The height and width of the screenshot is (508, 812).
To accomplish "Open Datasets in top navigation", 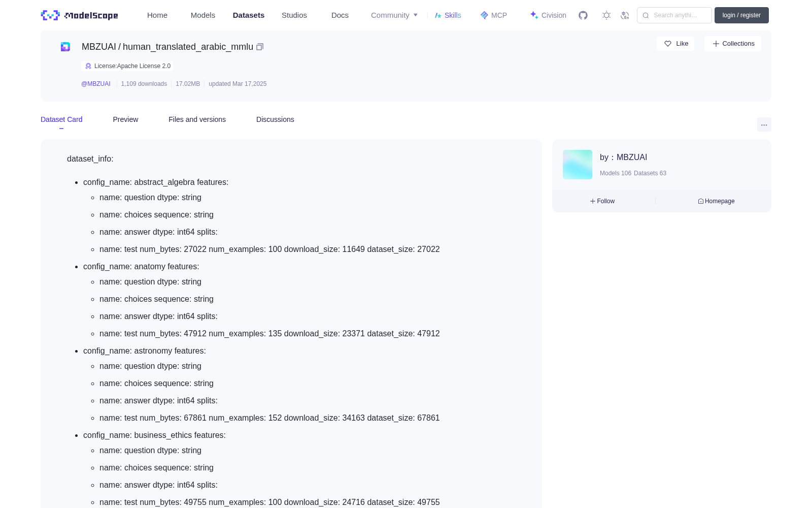I will tap(249, 15).
